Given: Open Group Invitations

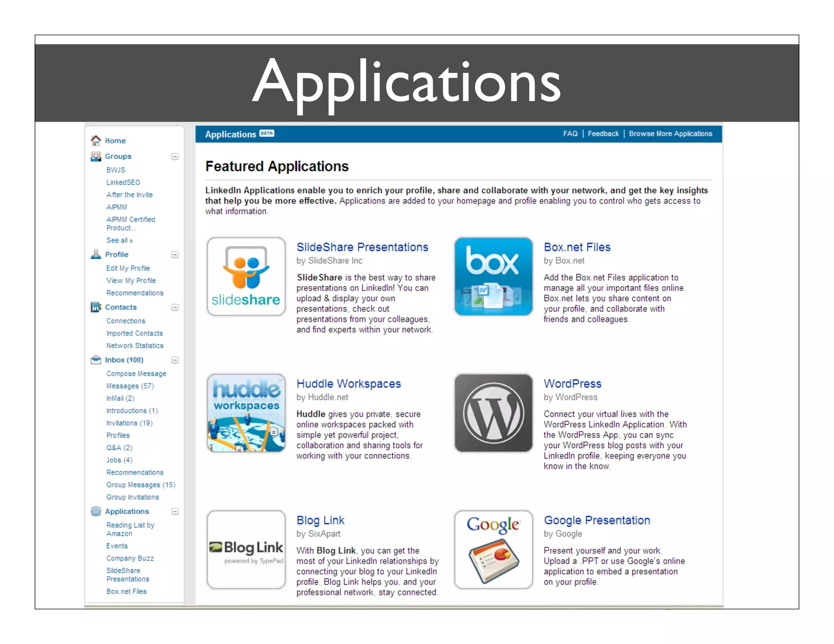Looking at the screenshot, I should pyautogui.click(x=133, y=497).
